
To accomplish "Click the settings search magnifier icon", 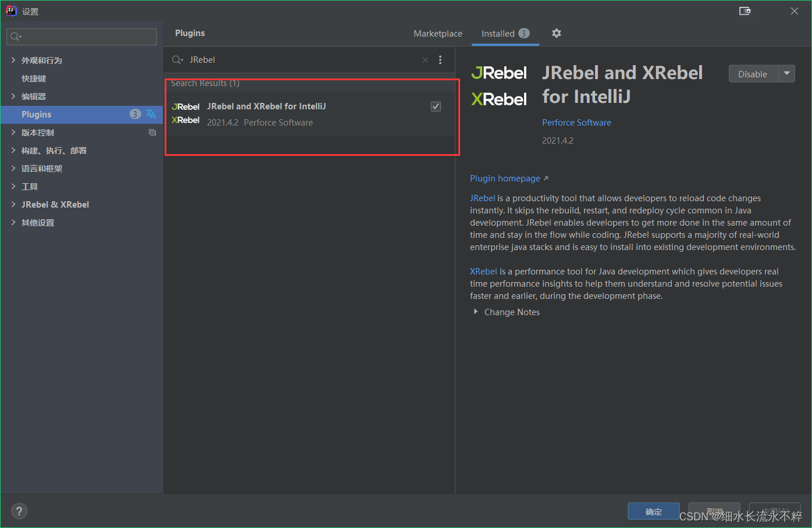I will (x=16, y=37).
